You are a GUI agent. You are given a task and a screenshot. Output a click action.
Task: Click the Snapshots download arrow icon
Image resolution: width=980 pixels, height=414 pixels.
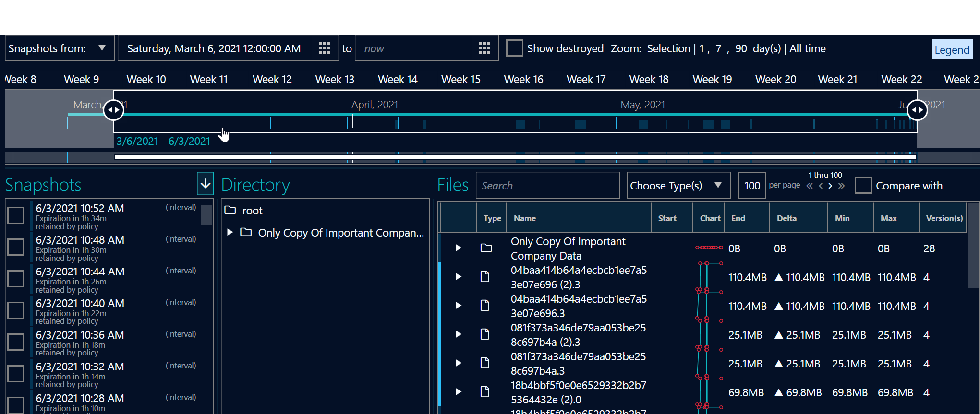tap(205, 184)
